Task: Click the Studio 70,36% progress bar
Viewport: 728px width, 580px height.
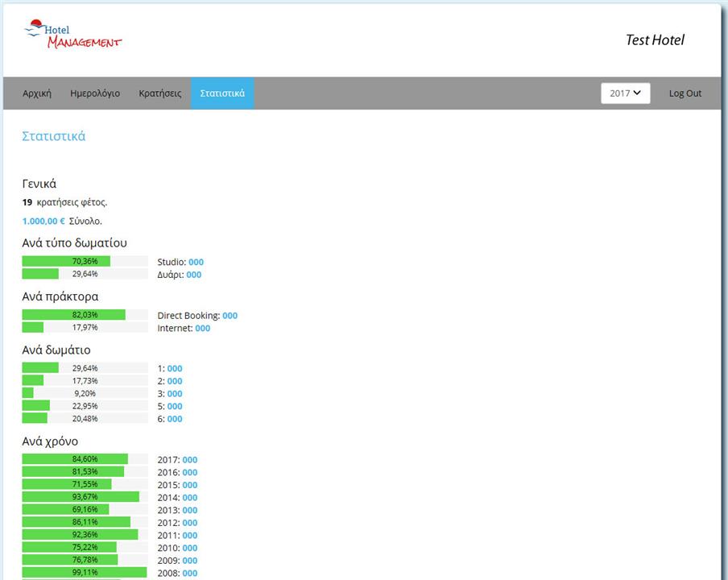Action: 85,262
